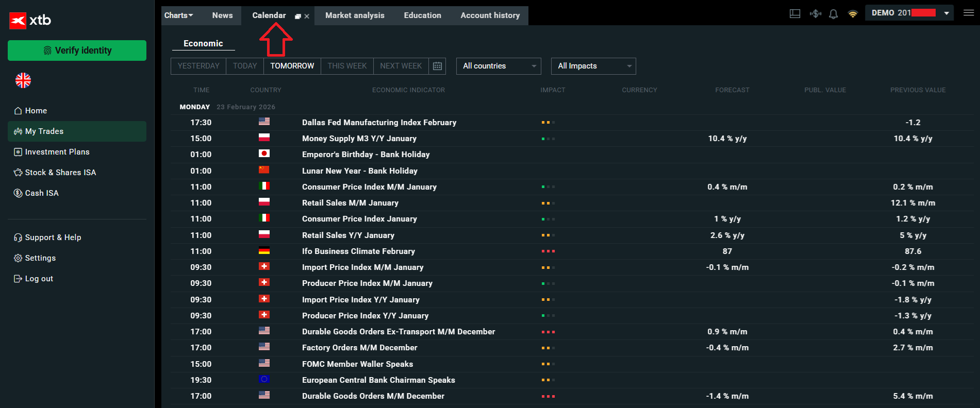Viewport: 980px width, 408px height.
Task: Open the Account history tab
Action: tap(490, 15)
